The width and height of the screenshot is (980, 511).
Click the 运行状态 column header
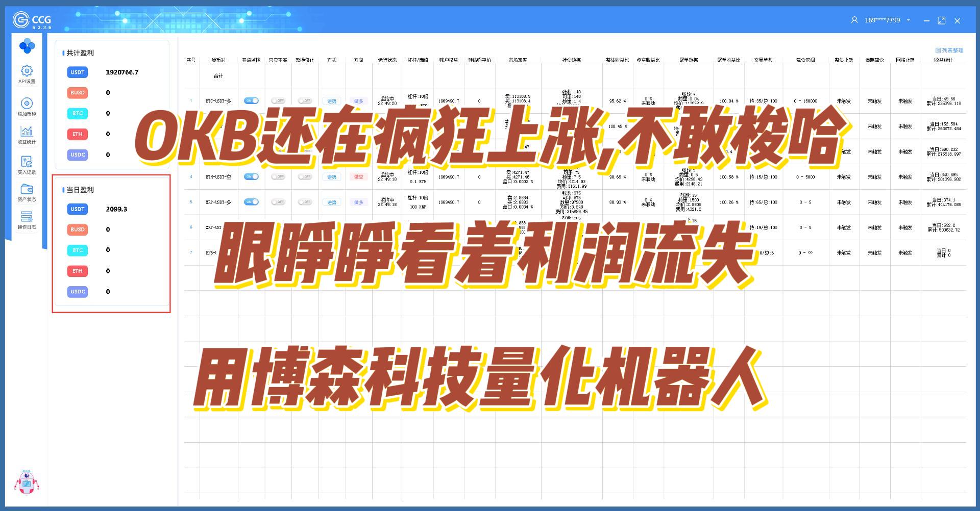387,60
